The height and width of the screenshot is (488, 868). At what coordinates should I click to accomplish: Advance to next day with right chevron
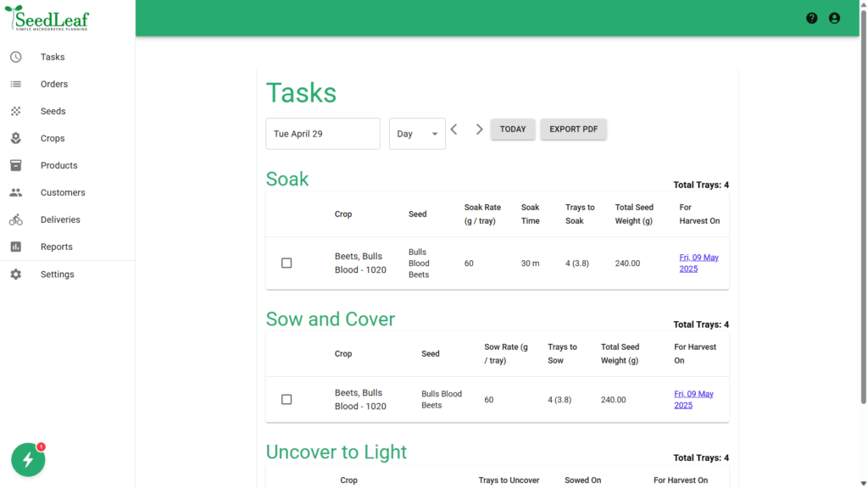(x=479, y=130)
